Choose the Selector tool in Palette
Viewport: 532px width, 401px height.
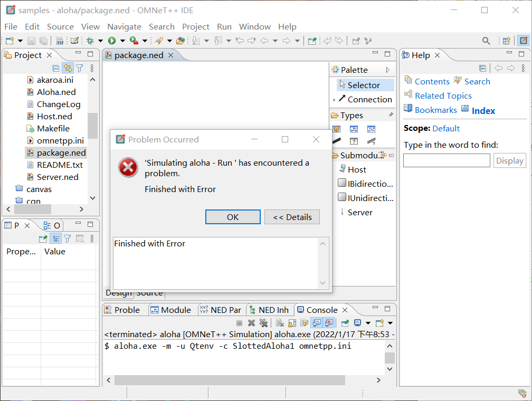click(365, 85)
